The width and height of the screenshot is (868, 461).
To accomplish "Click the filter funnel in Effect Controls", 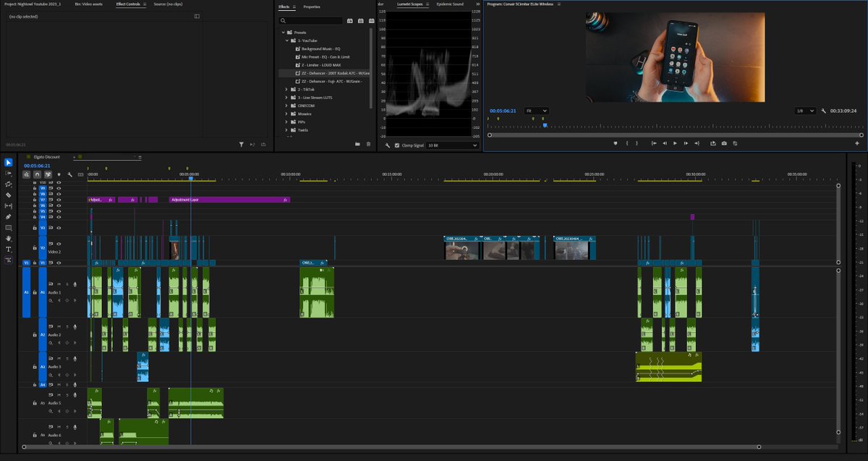I will [242, 145].
